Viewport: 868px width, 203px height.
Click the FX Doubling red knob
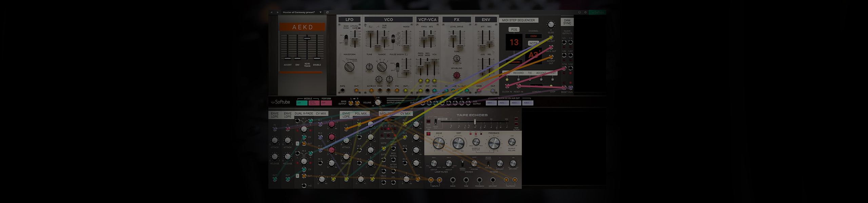tap(457, 75)
